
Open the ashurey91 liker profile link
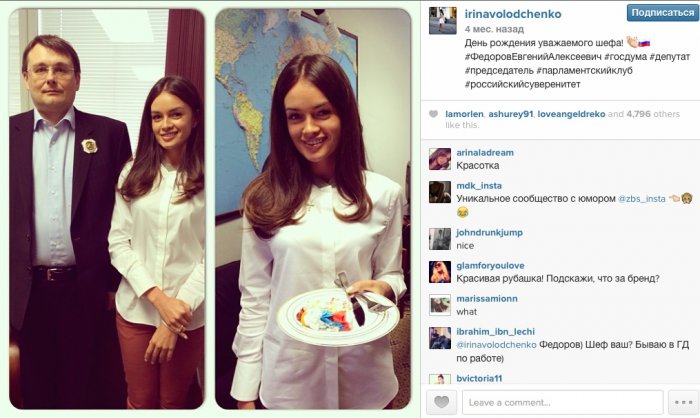[x=511, y=114]
